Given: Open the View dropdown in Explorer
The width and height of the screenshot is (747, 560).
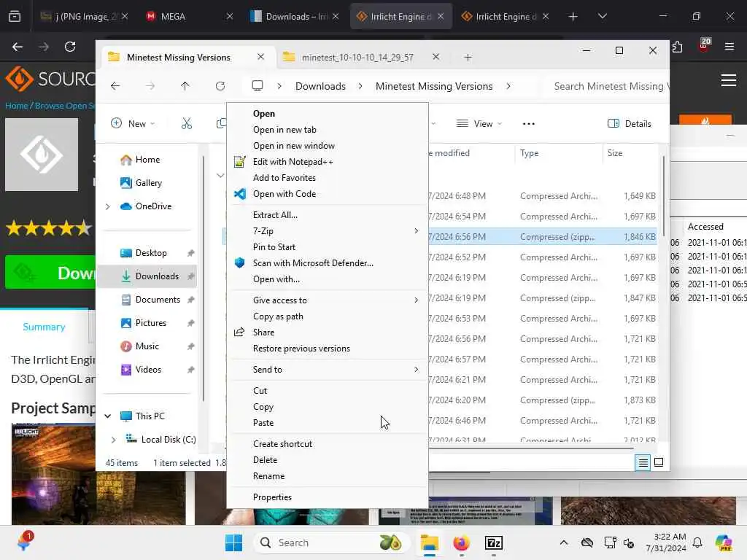Looking at the screenshot, I should [479, 124].
